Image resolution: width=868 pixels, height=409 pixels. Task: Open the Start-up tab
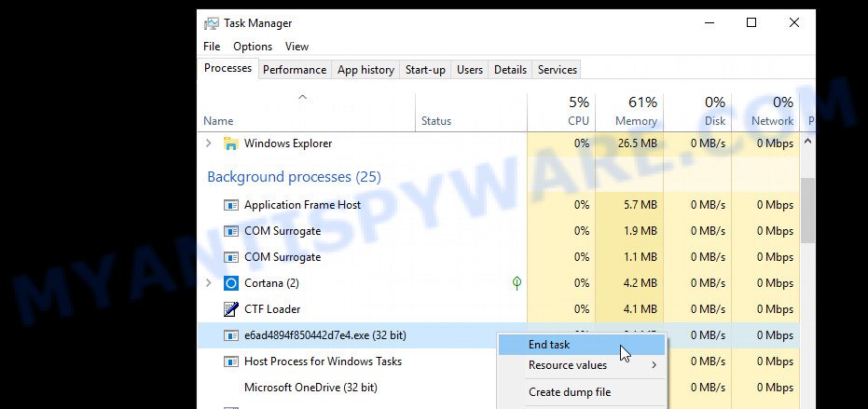pyautogui.click(x=425, y=70)
